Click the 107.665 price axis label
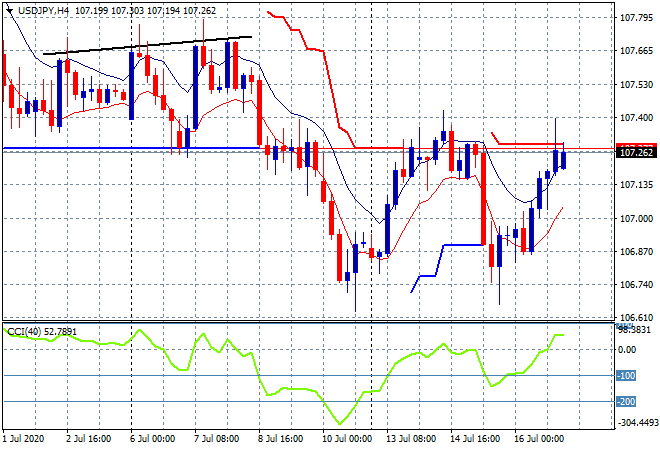Image resolution: width=660 pixels, height=450 pixels. pos(636,51)
